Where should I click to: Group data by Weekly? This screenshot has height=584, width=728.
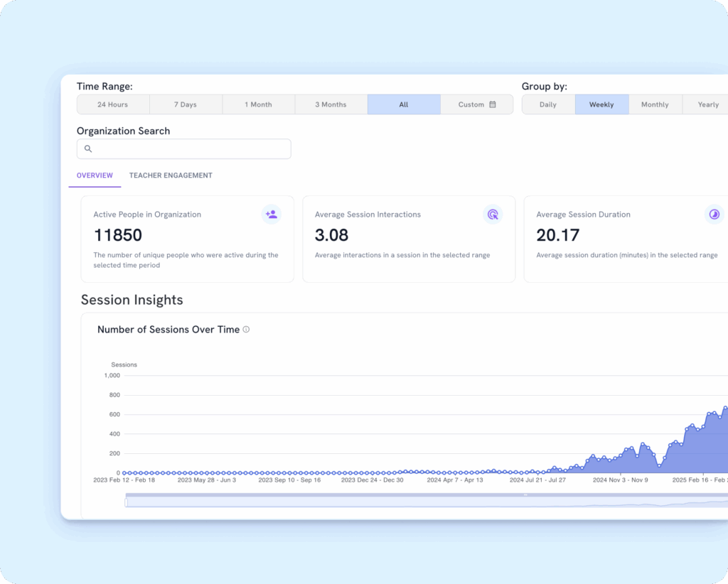pyautogui.click(x=601, y=104)
